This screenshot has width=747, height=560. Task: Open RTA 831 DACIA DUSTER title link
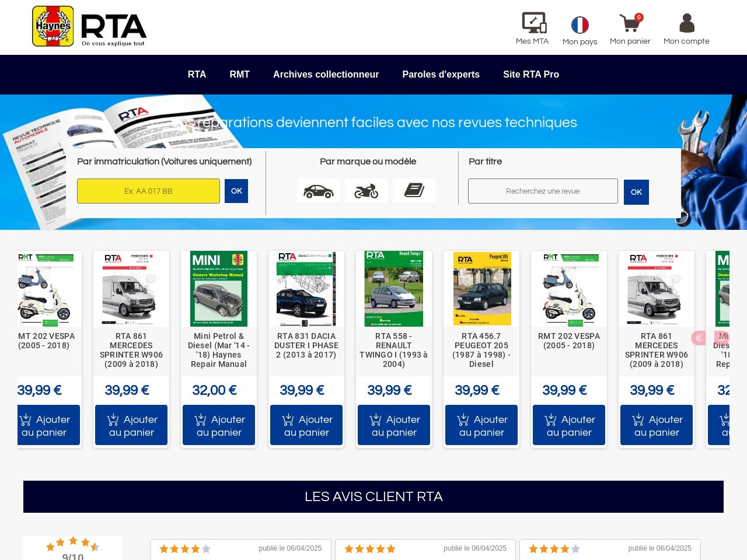(306, 345)
